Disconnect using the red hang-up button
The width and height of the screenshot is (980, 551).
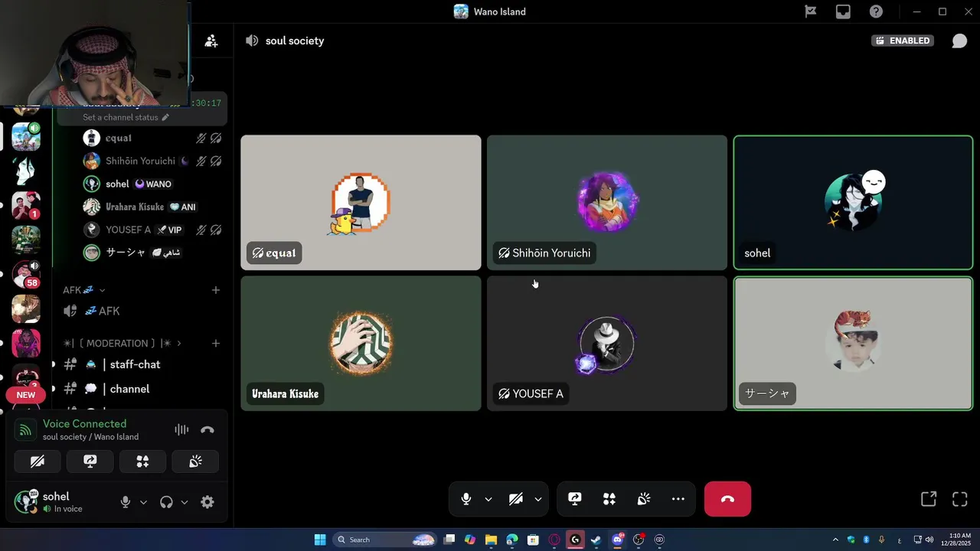[x=727, y=499]
